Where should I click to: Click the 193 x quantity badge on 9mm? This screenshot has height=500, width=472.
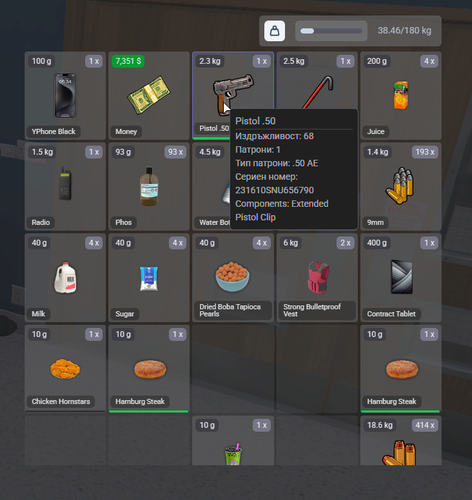pyautogui.click(x=425, y=152)
